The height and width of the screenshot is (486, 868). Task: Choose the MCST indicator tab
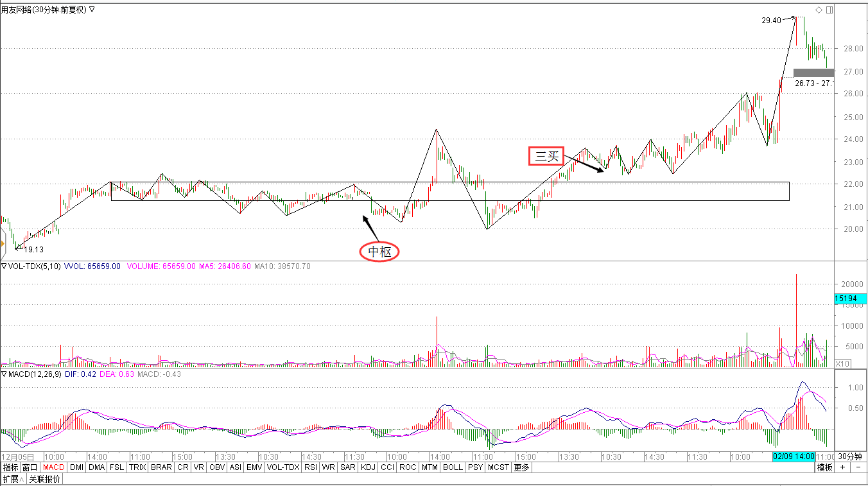pos(498,467)
